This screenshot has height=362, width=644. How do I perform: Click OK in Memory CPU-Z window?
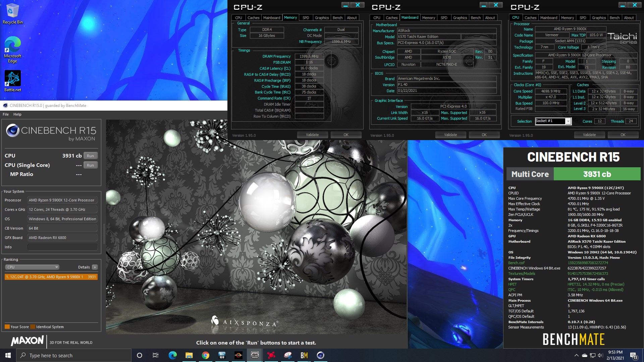(x=346, y=135)
